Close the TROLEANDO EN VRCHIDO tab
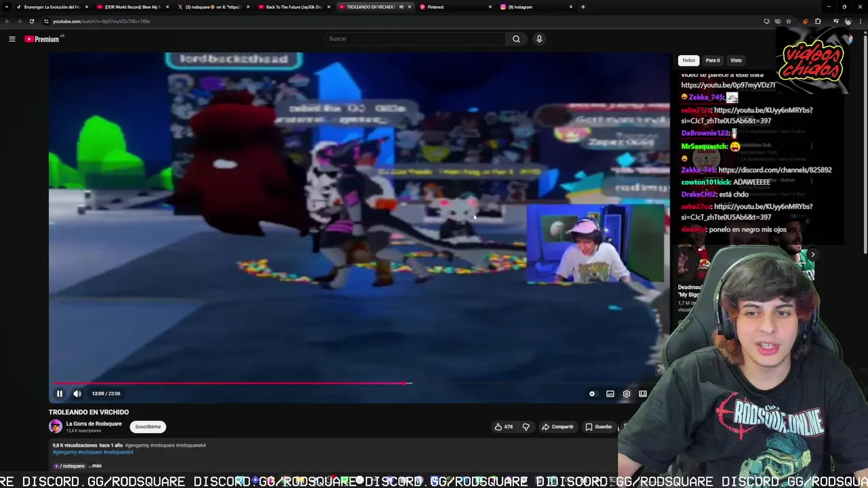868x488 pixels. pyautogui.click(x=410, y=7)
